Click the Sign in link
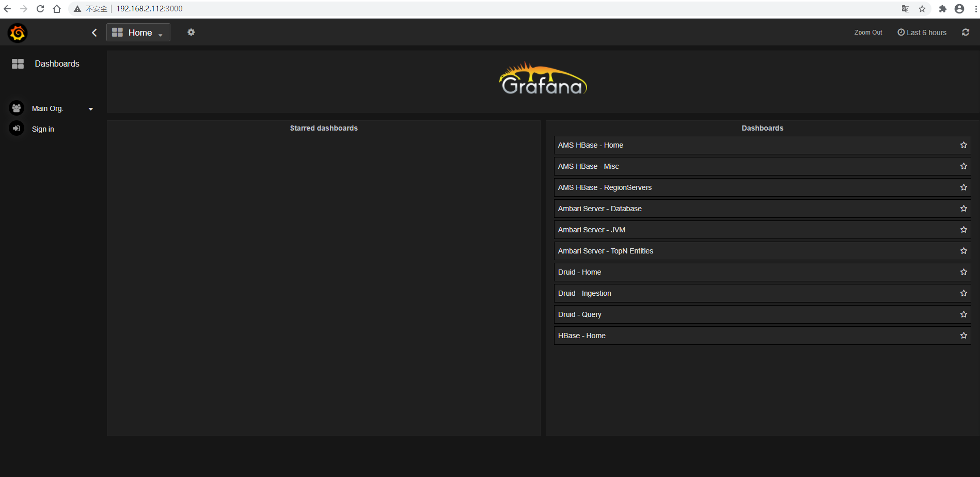The height and width of the screenshot is (477, 980). [43, 129]
